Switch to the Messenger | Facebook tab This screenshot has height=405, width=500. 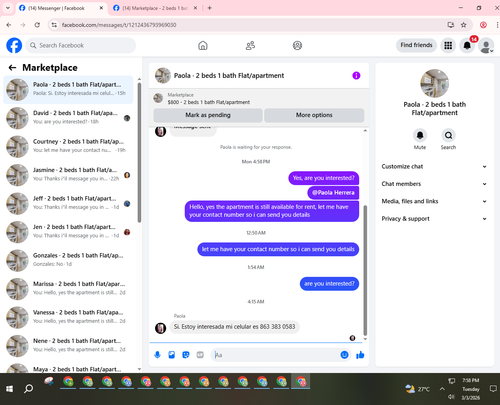pyautogui.click(x=62, y=8)
